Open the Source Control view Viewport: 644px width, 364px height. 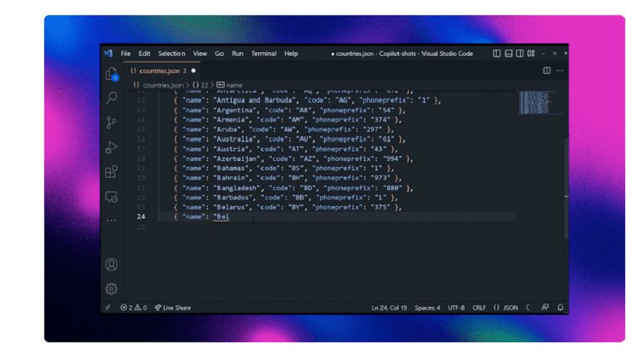[x=111, y=123]
